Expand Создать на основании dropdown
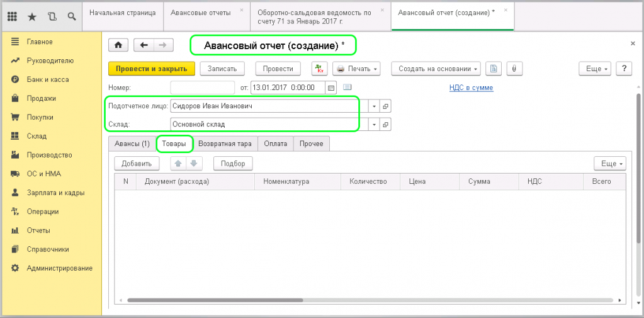The image size is (644, 318). pos(436,69)
